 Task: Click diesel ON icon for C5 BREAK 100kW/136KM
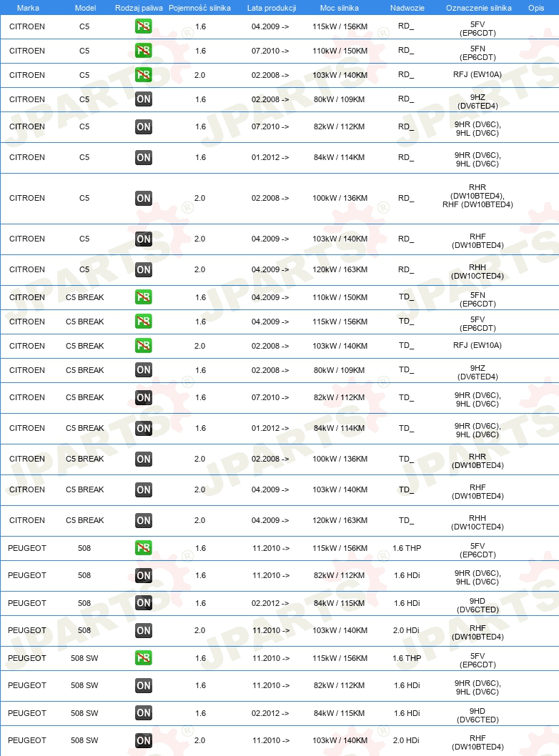point(143,459)
